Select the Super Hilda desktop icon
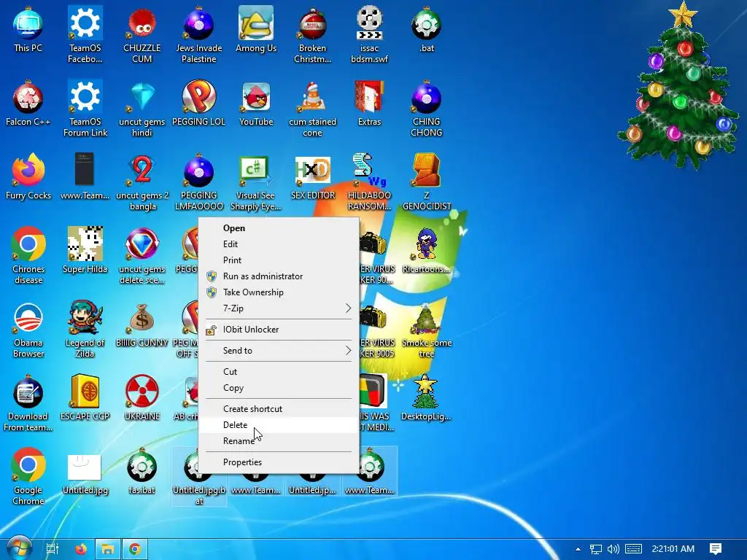 (85, 251)
